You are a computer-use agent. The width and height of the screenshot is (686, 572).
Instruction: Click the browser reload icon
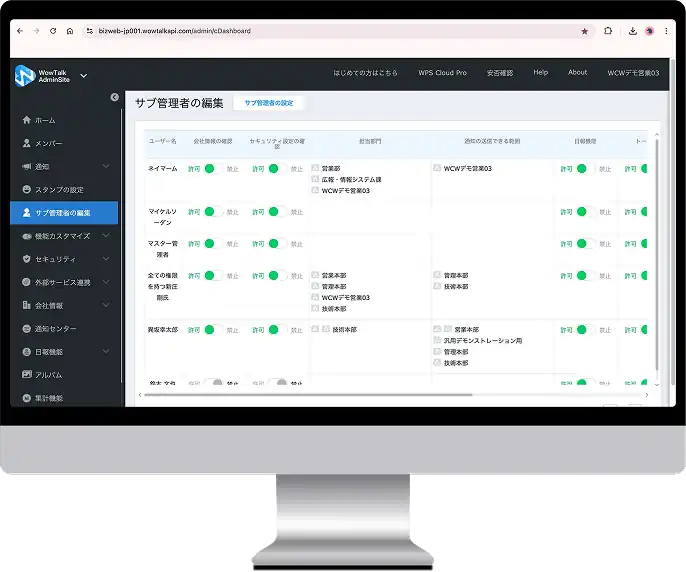[x=53, y=31]
